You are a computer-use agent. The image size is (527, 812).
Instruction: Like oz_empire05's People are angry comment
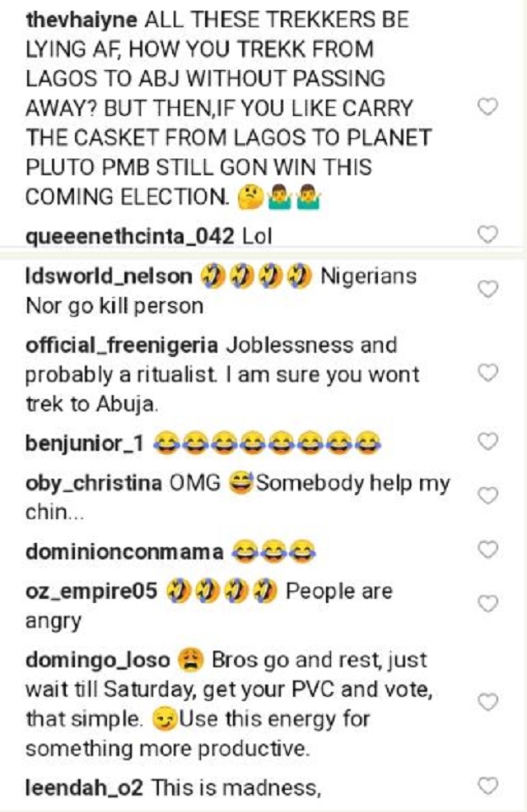pos(487,604)
